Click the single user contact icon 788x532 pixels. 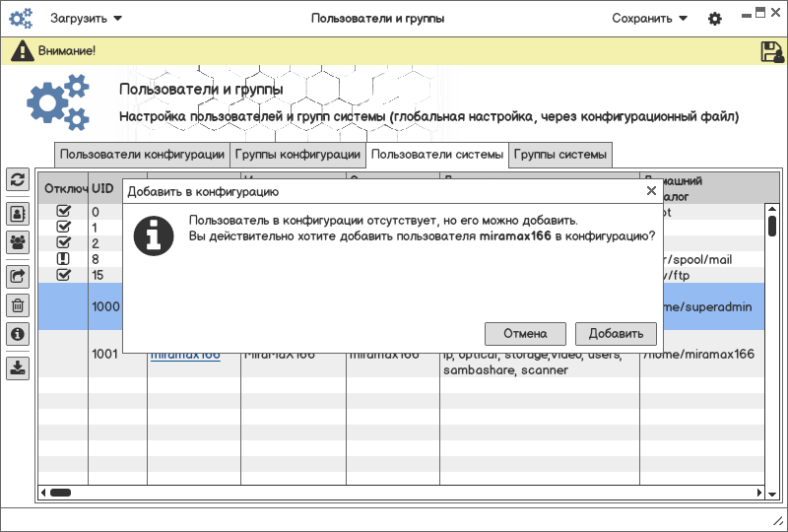coord(18,213)
